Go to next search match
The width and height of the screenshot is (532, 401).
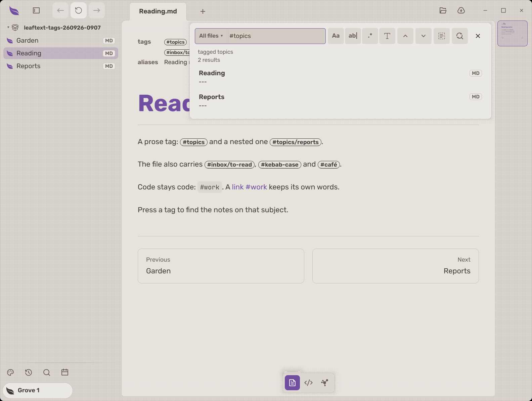point(424,36)
